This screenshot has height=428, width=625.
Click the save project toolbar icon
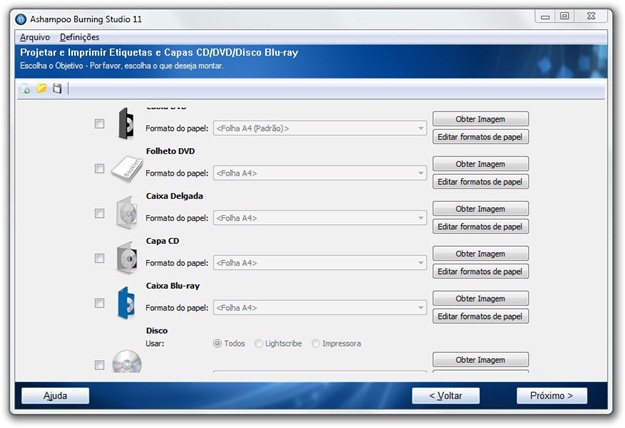[57, 88]
